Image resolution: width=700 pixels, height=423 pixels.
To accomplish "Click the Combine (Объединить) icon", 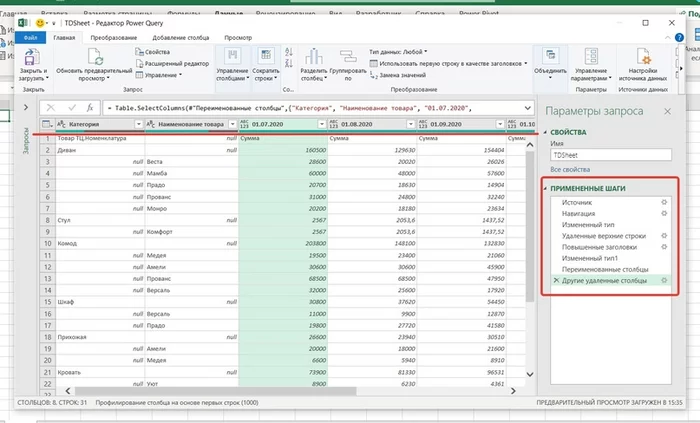I will [x=550, y=56].
